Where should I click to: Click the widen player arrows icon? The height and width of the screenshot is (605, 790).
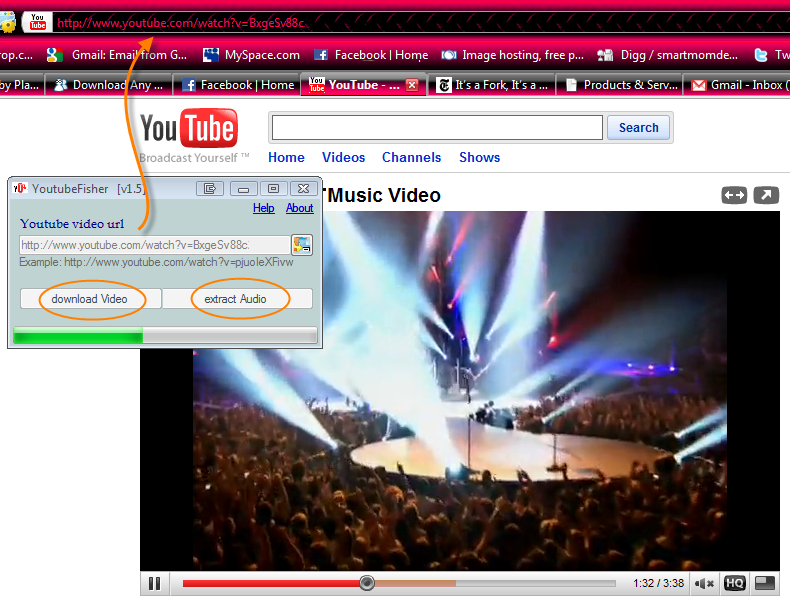tap(734, 196)
